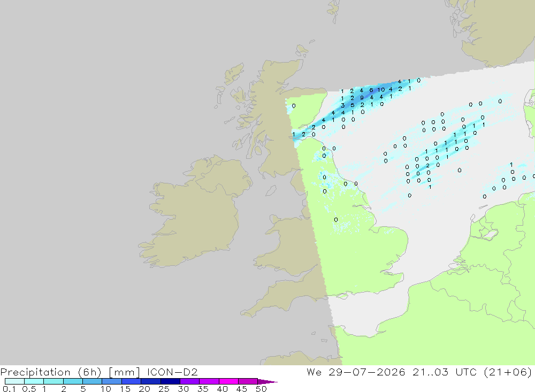This screenshot has height=392, width=535.
Task: Click the legend swatch between 0.5 and 1
Action: pos(34,381)
